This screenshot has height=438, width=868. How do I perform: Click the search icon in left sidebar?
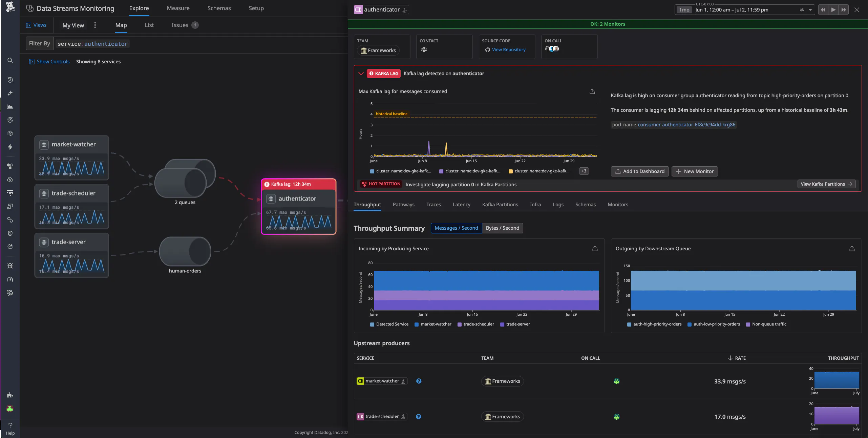[x=10, y=60]
